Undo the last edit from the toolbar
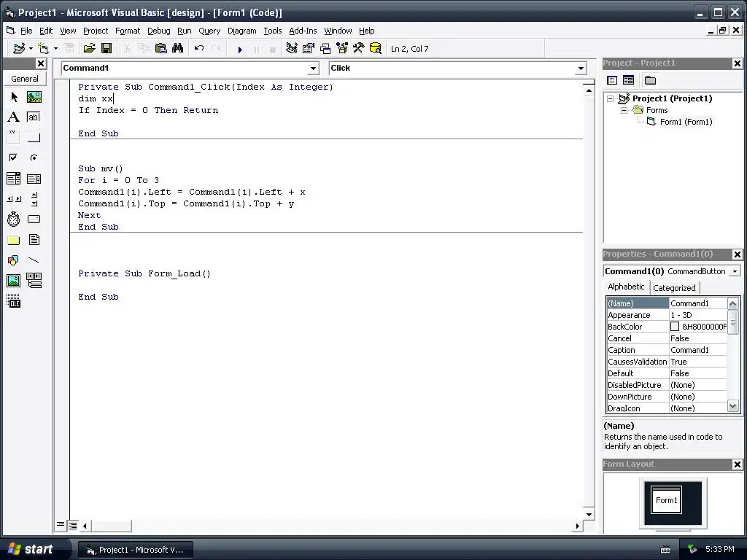 point(199,49)
